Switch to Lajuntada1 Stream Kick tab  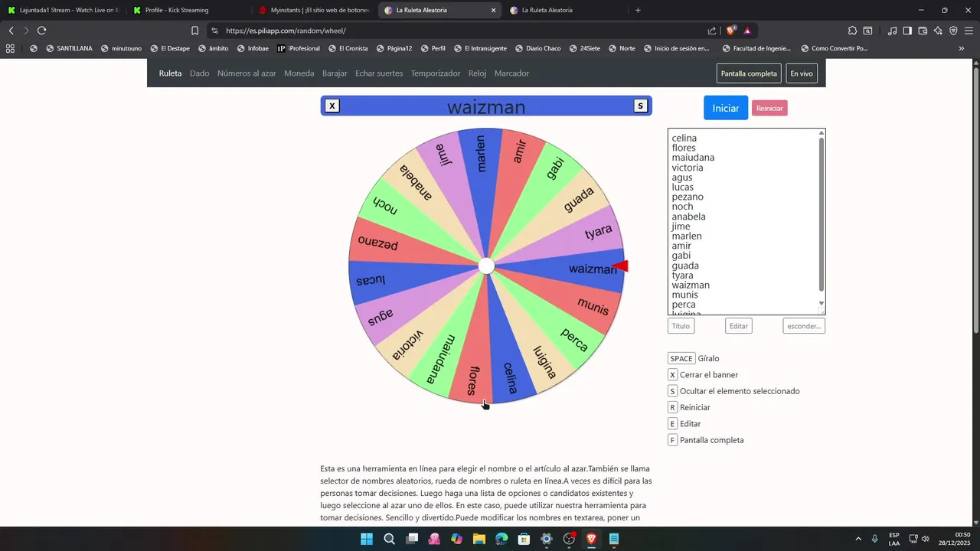(x=62, y=10)
